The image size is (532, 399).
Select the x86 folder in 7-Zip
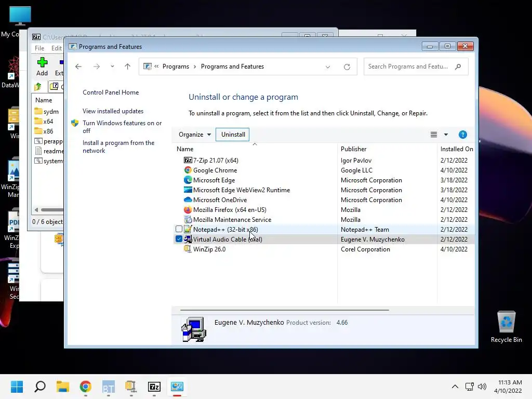pos(44,131)
